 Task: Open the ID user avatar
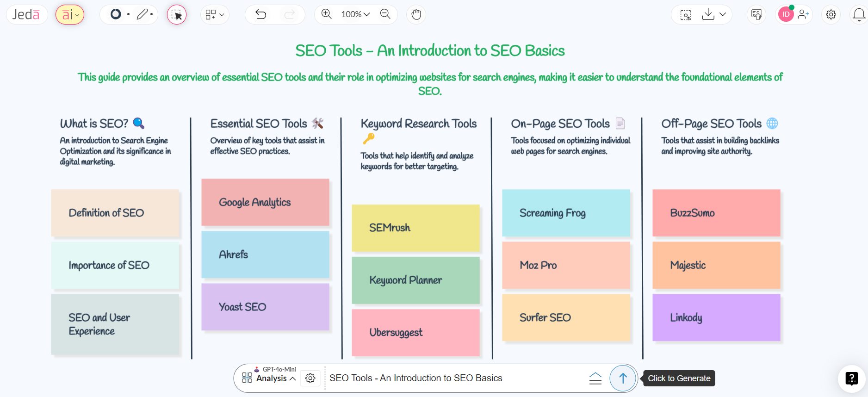tap(786, 14)
